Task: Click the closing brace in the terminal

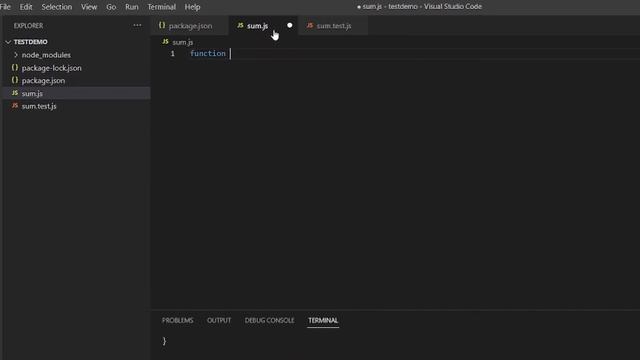Action: (164, 341)
